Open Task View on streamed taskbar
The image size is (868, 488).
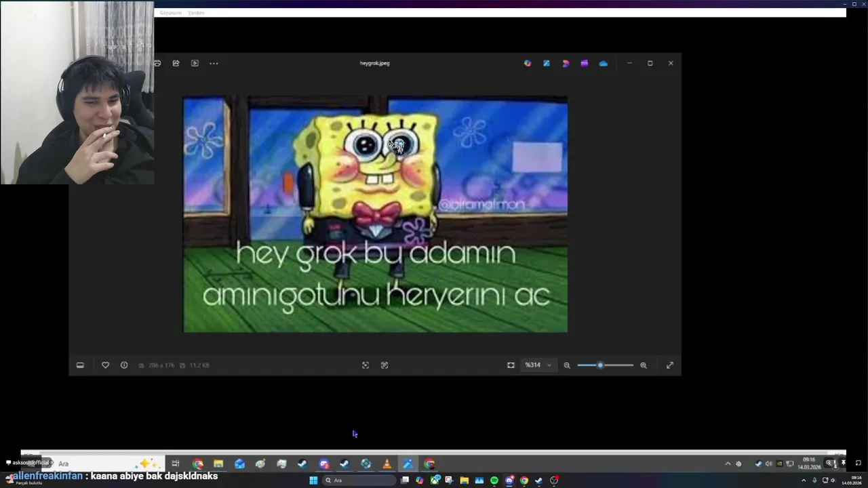point(175,464)
